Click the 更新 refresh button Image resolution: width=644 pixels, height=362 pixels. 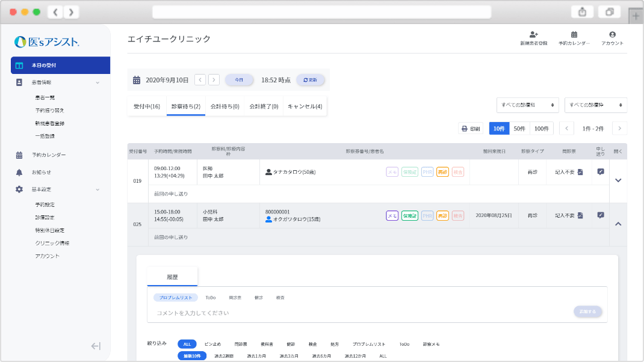[311, 80]
